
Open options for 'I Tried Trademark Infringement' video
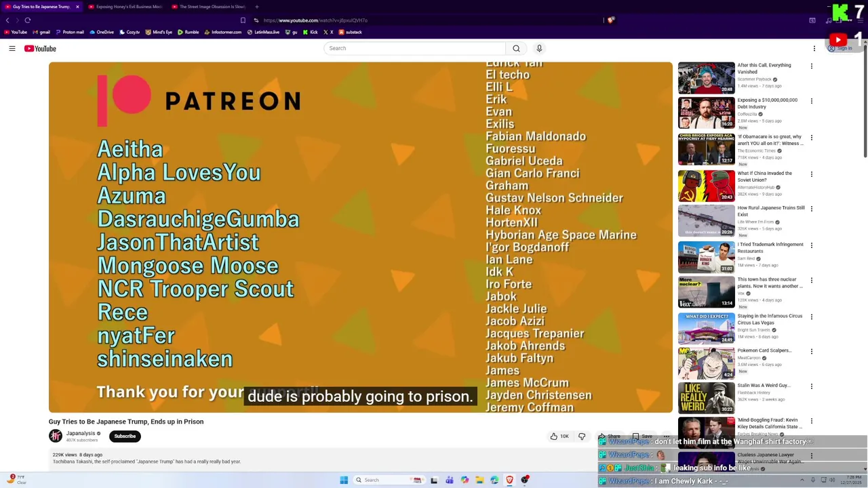[812, 245]
